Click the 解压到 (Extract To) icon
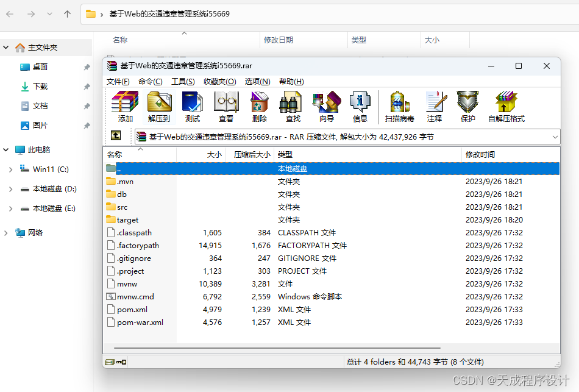The height and width of the screenshot is (392, 579). pyautogui.click(x=157, y=102)
